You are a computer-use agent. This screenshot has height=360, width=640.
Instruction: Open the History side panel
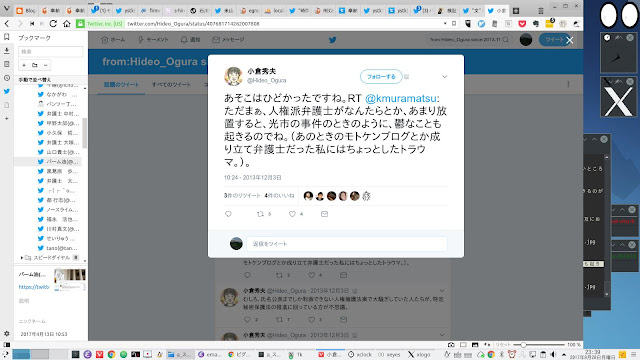coord(7,78)
